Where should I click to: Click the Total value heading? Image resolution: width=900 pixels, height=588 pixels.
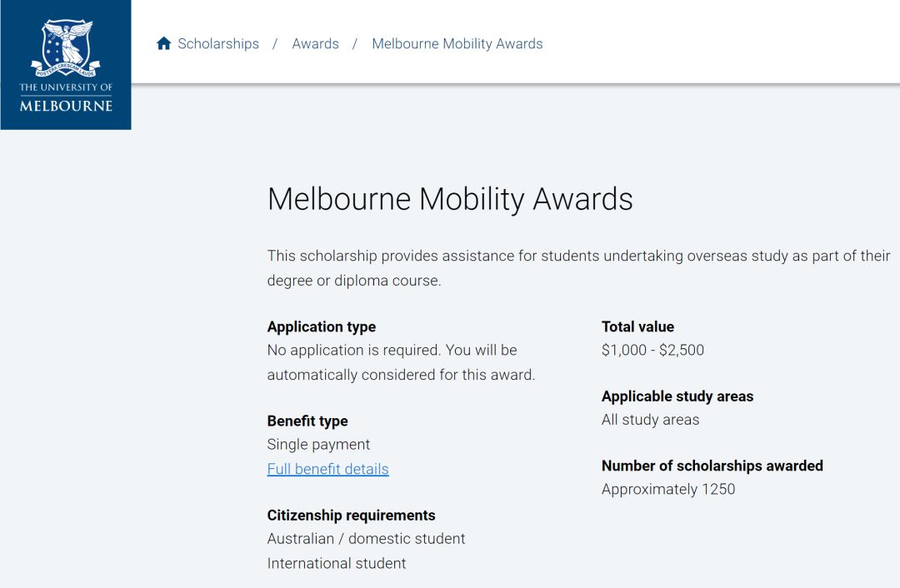[637, 326]
